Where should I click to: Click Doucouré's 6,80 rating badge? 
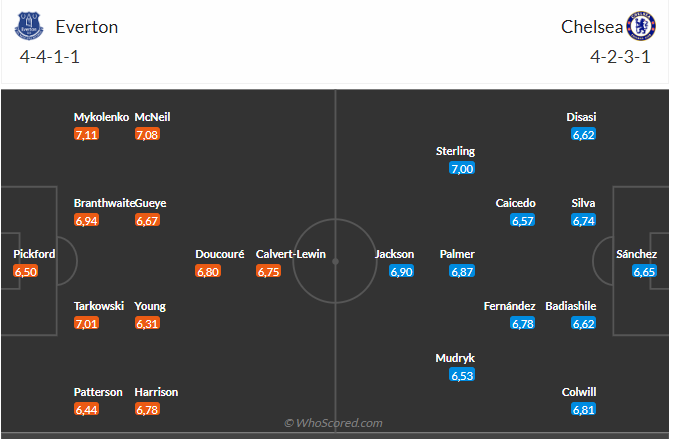208,272
